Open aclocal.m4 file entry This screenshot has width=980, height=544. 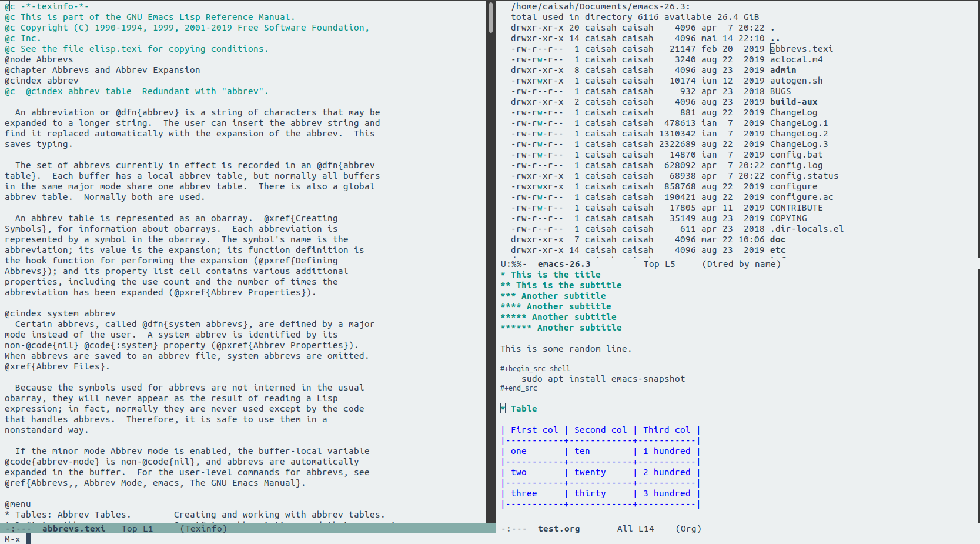pyautogui.click(x=796, y=59)
